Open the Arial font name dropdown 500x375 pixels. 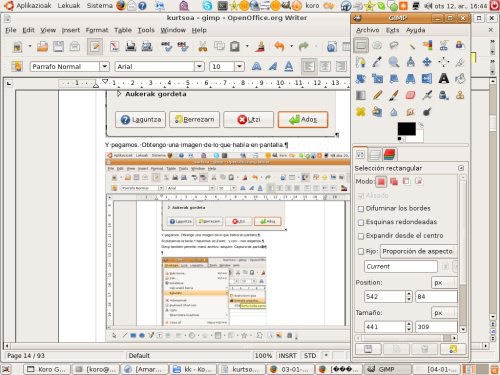[x=199, y=66]
